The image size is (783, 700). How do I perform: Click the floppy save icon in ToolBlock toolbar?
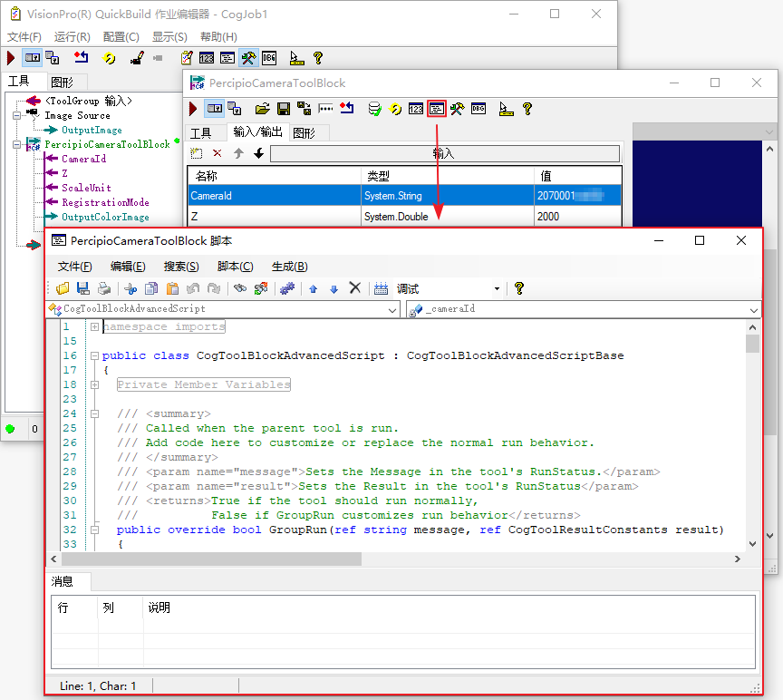coord(284,109)
